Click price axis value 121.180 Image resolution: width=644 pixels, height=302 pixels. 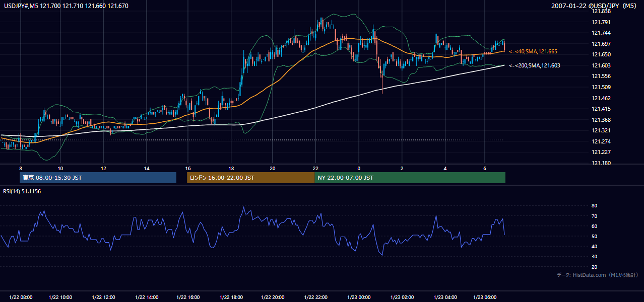pos(601,163)
